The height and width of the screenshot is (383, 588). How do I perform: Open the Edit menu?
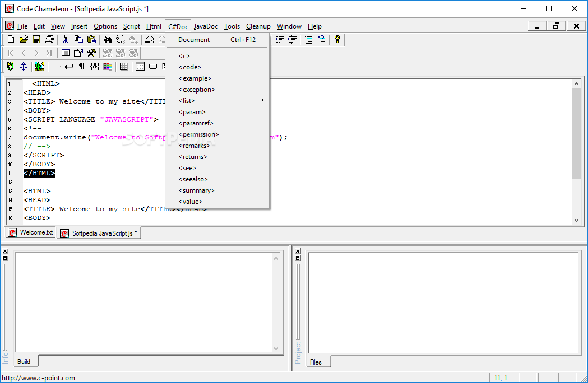pyautogui.click(x=39, y=26)
